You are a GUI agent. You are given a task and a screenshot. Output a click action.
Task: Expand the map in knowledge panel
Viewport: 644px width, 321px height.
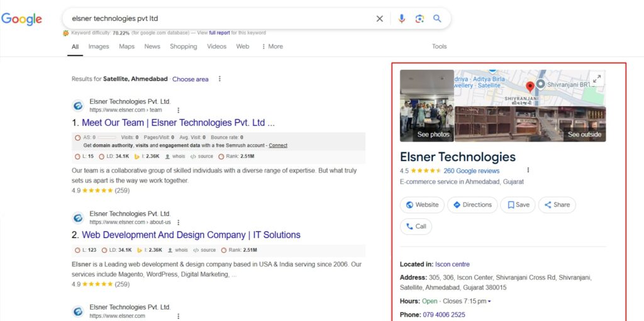597,78
